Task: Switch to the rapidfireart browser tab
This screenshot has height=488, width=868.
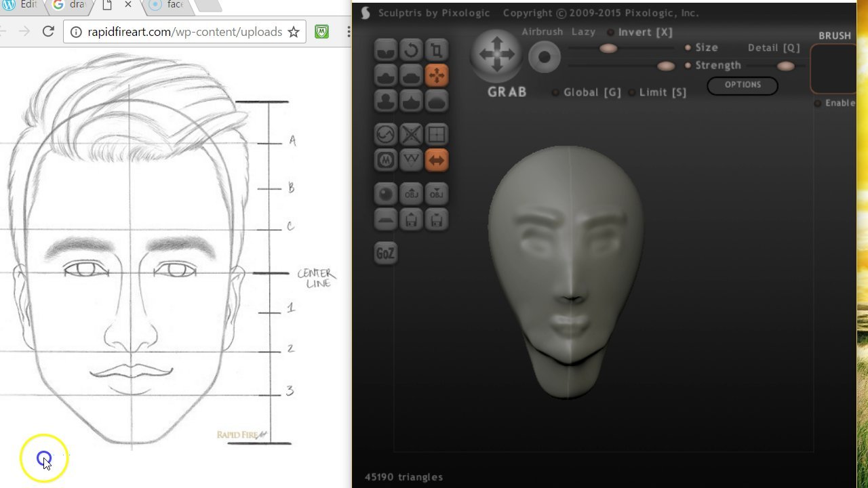Action: pyautogui.click(x=108, y=5)
